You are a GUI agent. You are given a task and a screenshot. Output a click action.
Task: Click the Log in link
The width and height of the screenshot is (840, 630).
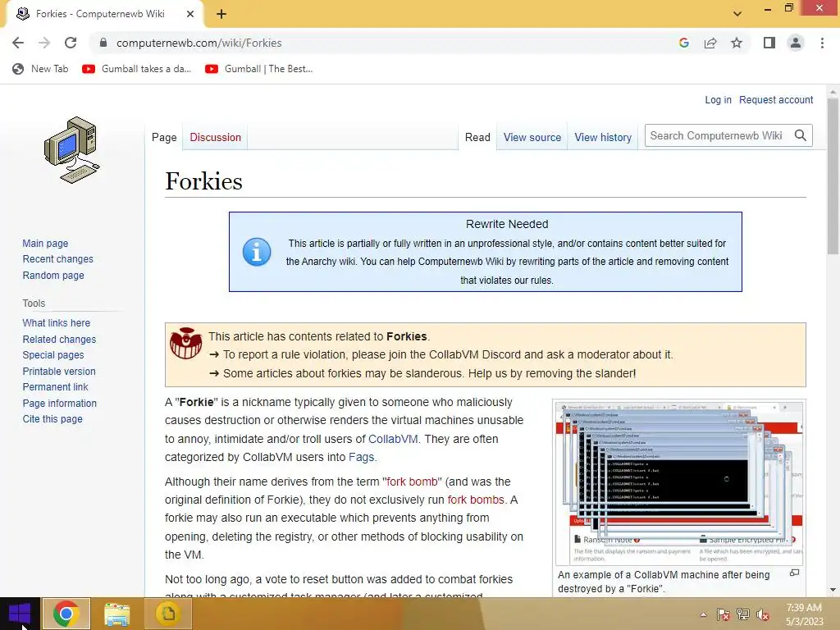[x=718, y=99]
